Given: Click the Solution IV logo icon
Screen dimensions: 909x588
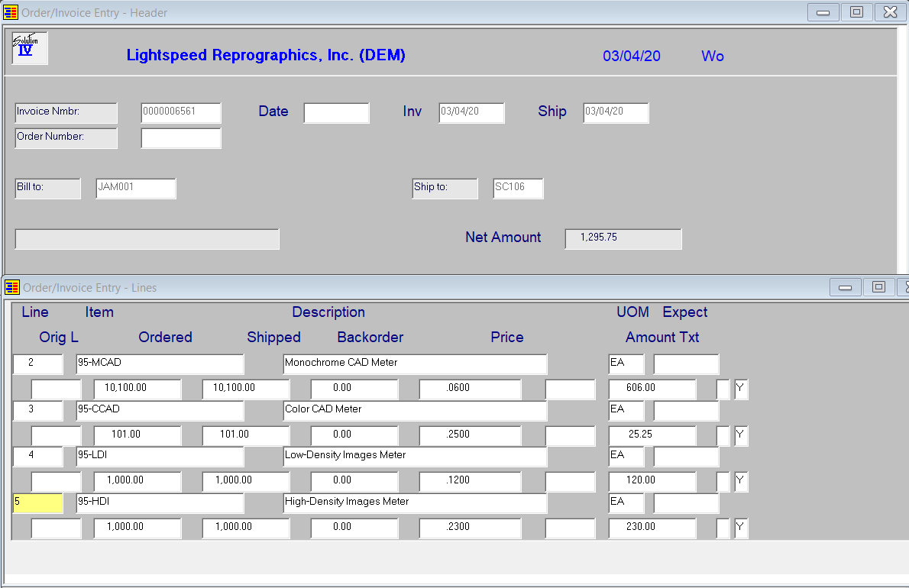Looking at the screenshot, I should tap(29, 47).
